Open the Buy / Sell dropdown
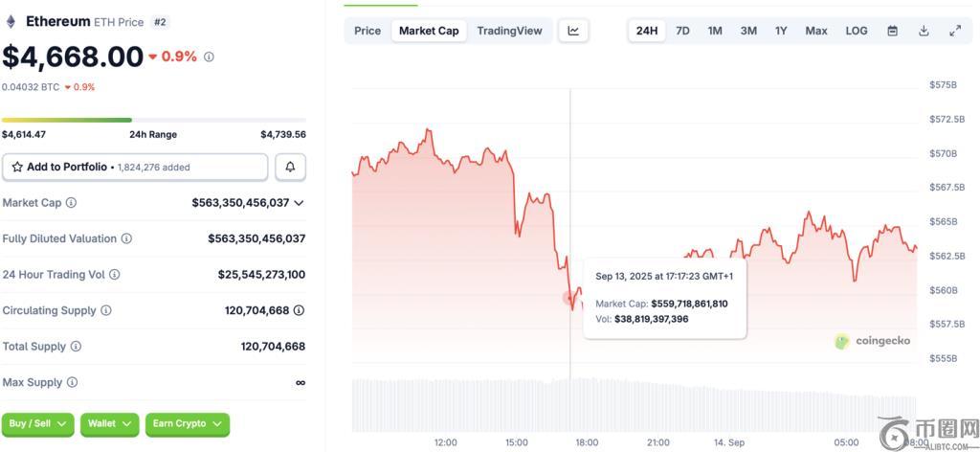Screen dimensions: 980x452 point(38,423)
